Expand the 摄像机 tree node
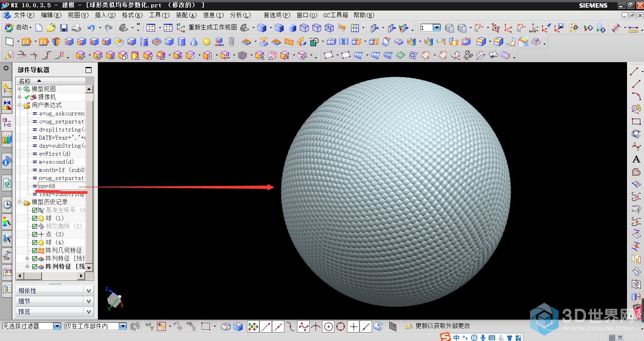644x341 pixels. pyautogui.click(x=19, y=97)
